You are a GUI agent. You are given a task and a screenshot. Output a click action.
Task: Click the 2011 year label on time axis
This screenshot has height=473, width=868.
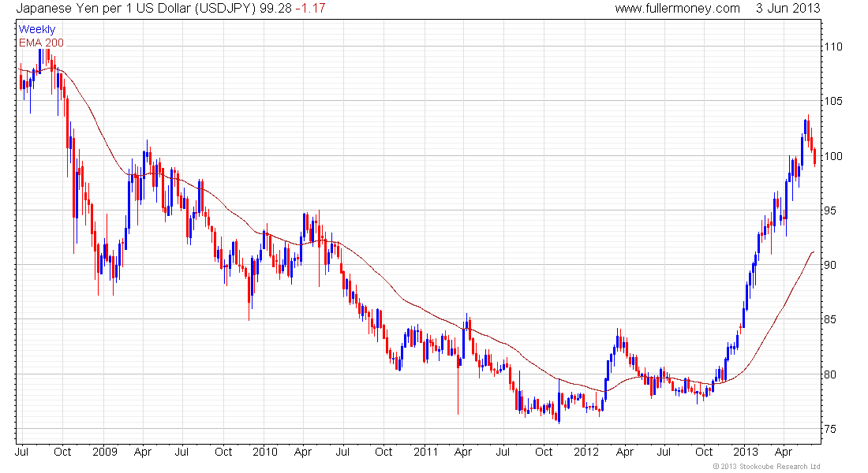[x=426, y=452]
